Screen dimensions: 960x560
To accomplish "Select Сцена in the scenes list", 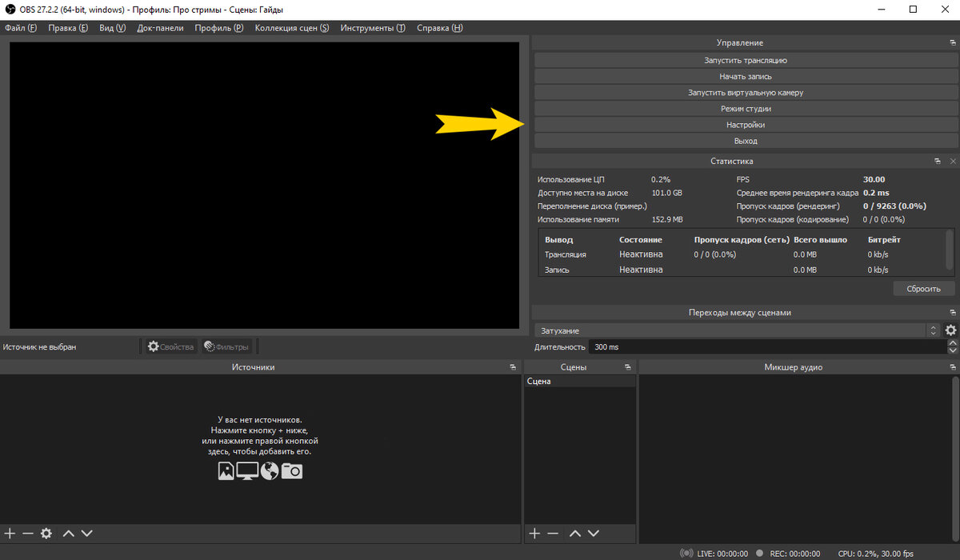I will click(x=580, y=382).
